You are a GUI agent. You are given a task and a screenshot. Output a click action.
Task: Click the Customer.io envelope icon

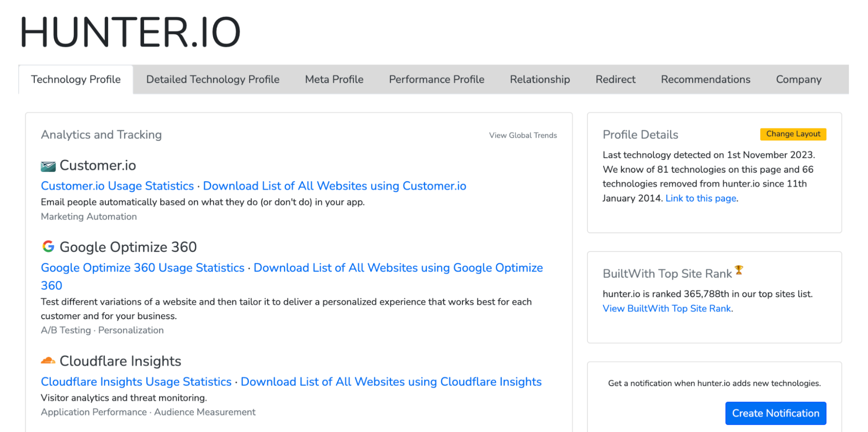(48, 166)
